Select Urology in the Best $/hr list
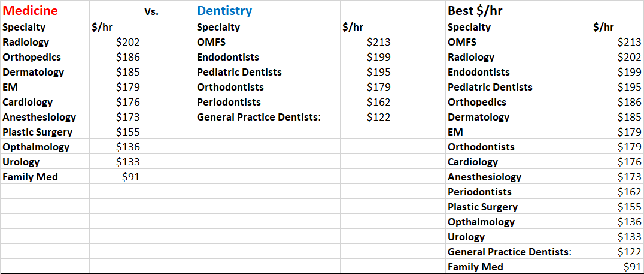This screenshot has height=274, width=644. pyautogui.click(x=466, y=237)
